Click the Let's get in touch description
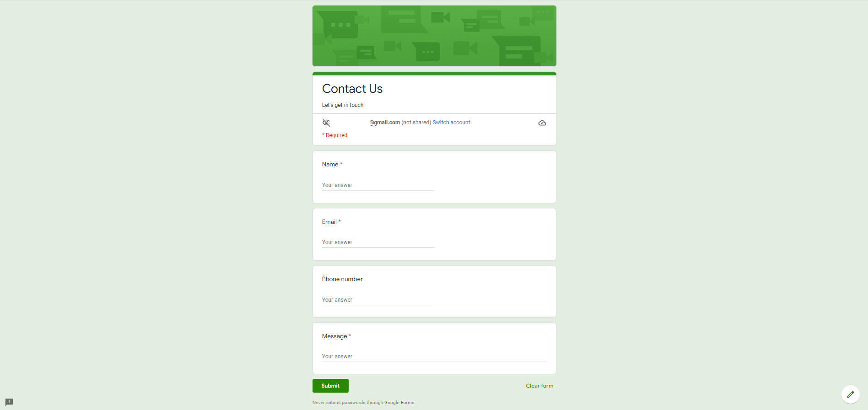Image resolution: width=868 pixels, height=410 pixels. pos(343,105)
